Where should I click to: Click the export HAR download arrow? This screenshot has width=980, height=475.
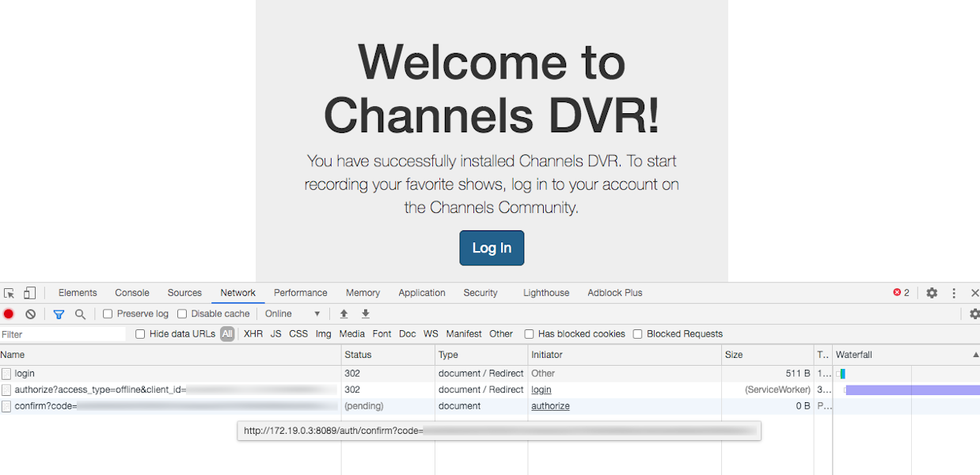(366, 314)
